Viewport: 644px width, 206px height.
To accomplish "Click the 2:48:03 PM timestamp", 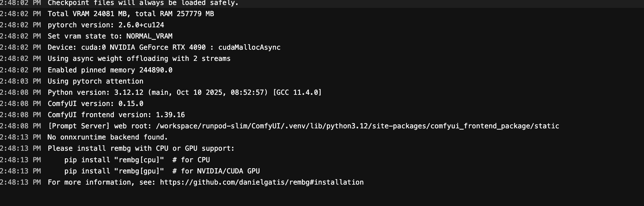I will [x=20, y=81].
